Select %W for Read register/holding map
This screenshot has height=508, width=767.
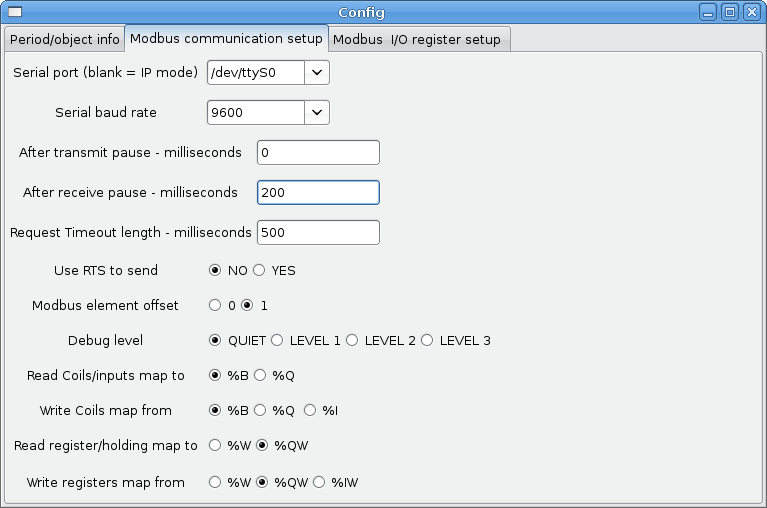click(x=215, y=445)
